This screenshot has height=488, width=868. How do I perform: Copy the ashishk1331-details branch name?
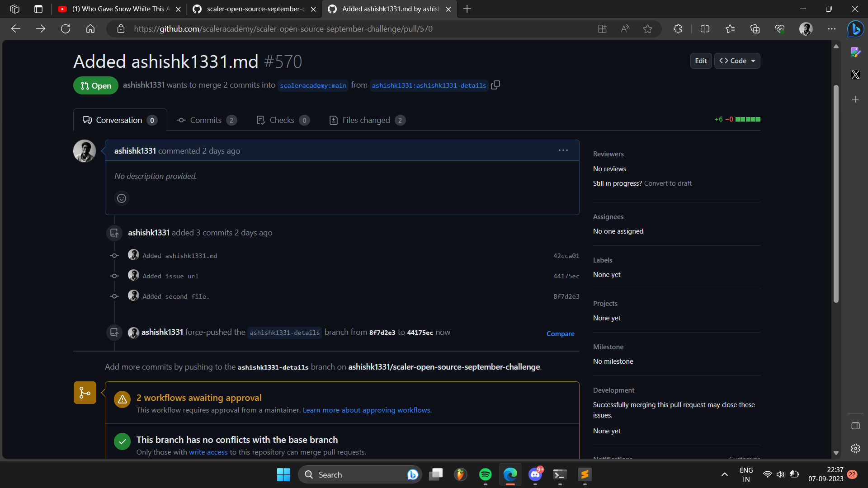[495, 85]
